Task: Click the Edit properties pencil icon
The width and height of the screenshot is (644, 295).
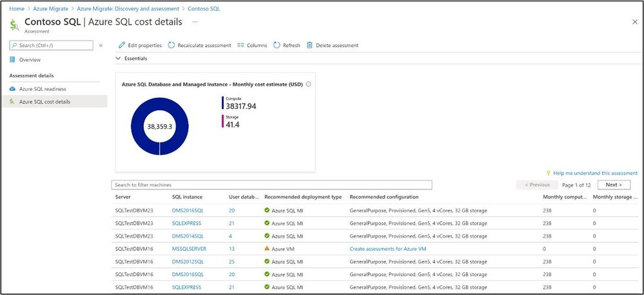Action: click(122, 45)
